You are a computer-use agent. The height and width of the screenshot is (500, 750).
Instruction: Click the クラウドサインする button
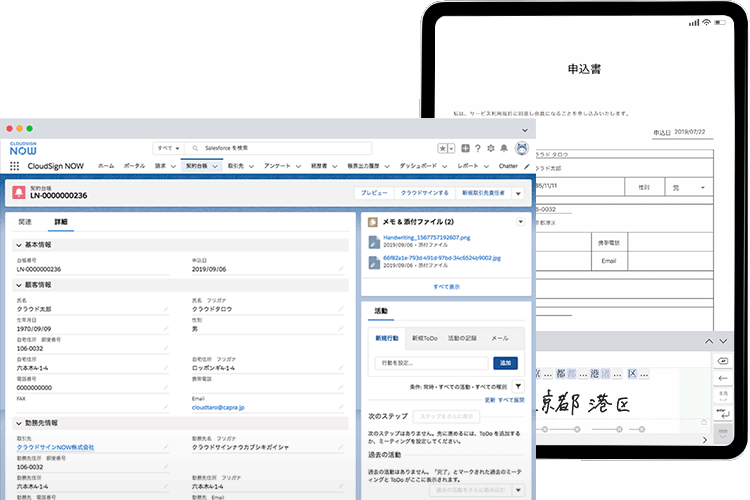click(x=425, y=193)
